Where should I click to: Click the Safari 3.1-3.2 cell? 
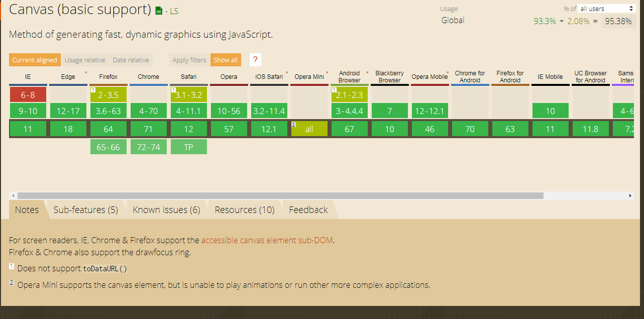(188, 95)
